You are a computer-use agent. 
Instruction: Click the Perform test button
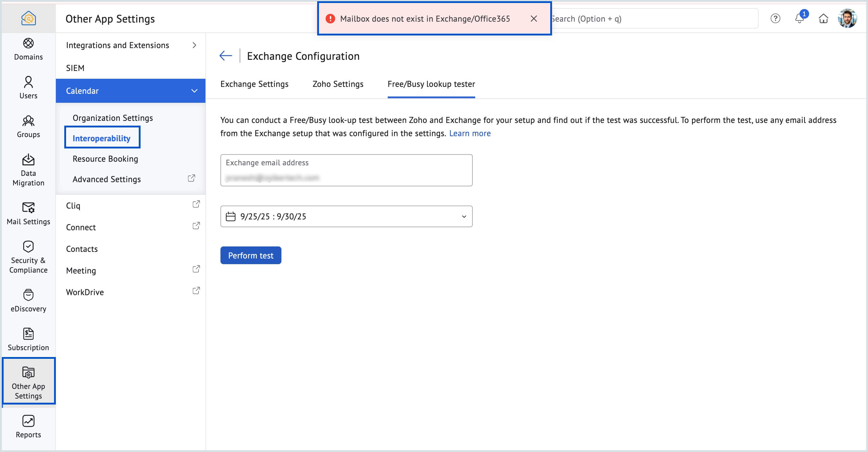[250, 255]
